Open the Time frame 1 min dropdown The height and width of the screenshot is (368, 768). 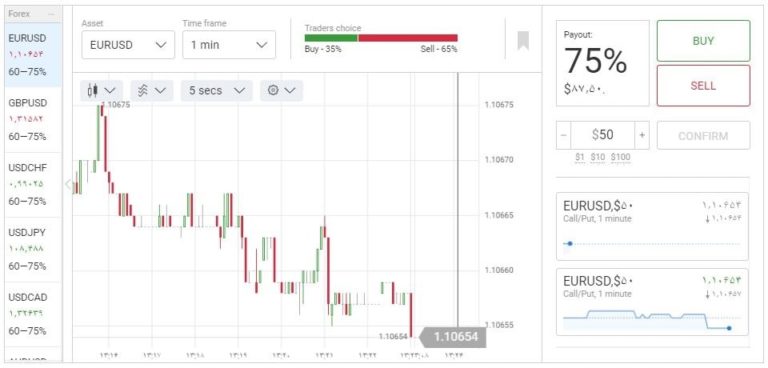pyautogui.click(x=229, y=45)
